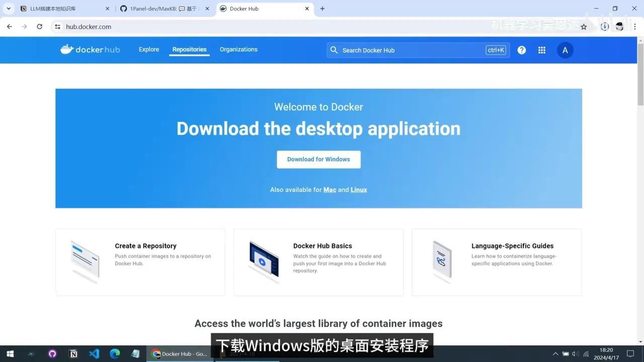Open a new browser tab
644x362 pixels.
pyautogui.click(x=323, y=9)
